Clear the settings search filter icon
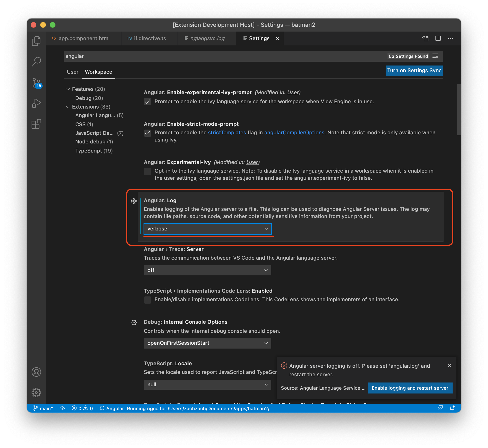Screen dimensions: 488x448 tap(435, 56)
